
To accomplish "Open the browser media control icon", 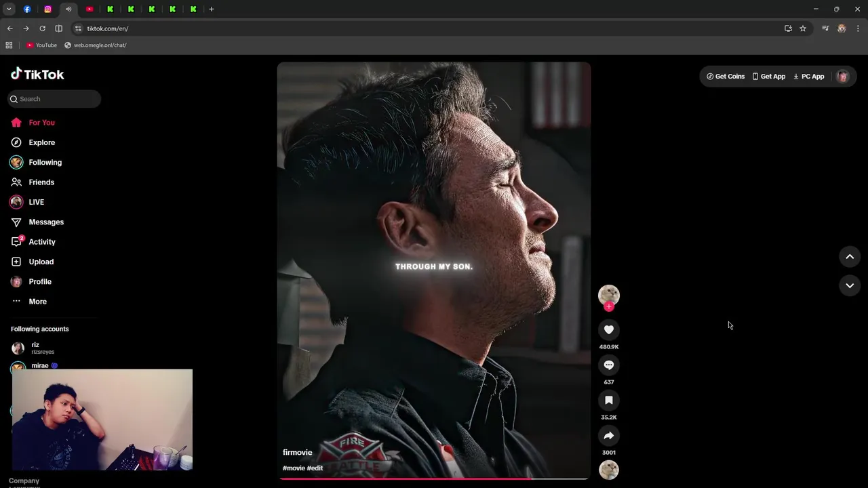I will [825, 28].
